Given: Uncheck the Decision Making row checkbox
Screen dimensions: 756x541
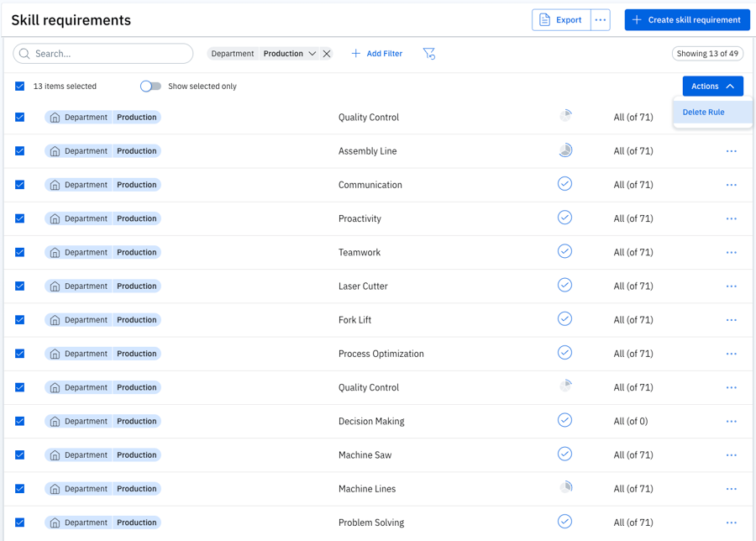Looking at the screenshot, I should (x=20, y=422).
